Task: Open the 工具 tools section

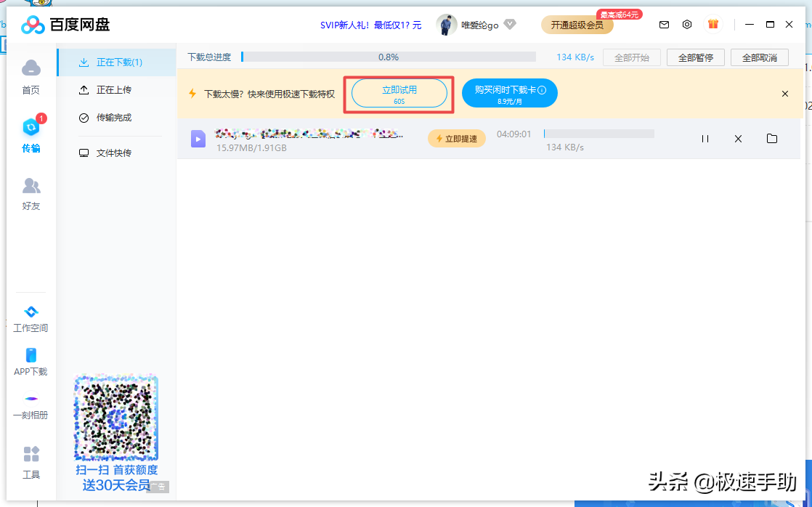Action: point(31,462)
